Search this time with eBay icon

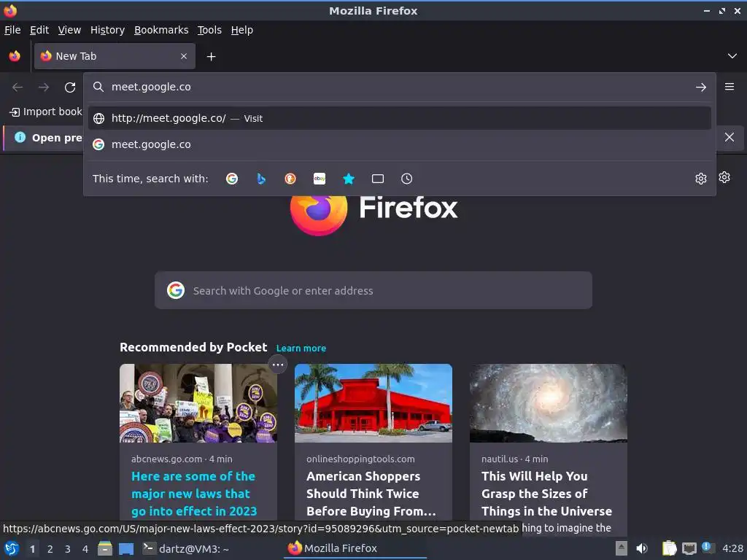[320, 179]
